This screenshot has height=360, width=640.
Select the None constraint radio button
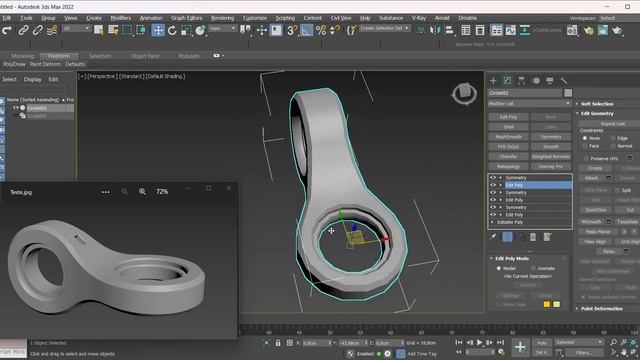pyautogui.click(x=584, y=138)
